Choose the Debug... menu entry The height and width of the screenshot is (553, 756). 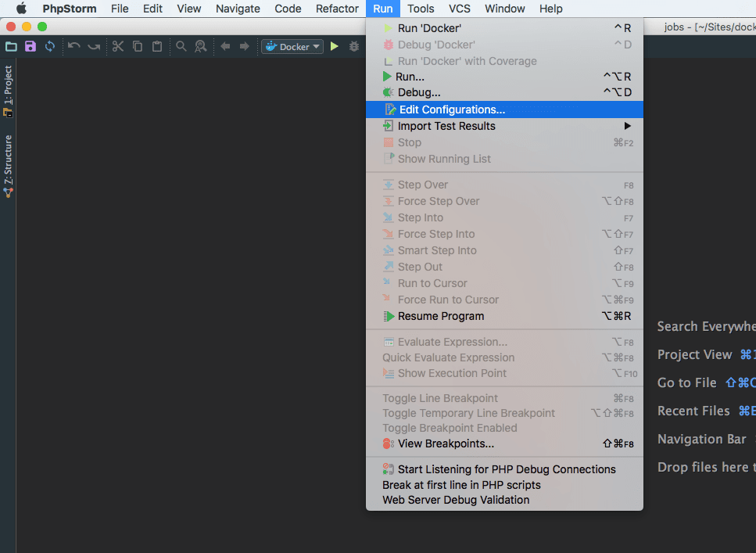[504, 92]
